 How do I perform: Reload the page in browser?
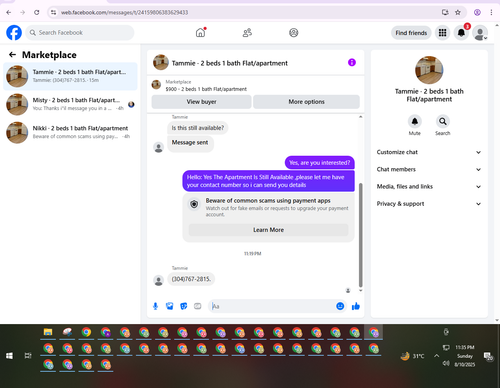[x=37, y=12]
